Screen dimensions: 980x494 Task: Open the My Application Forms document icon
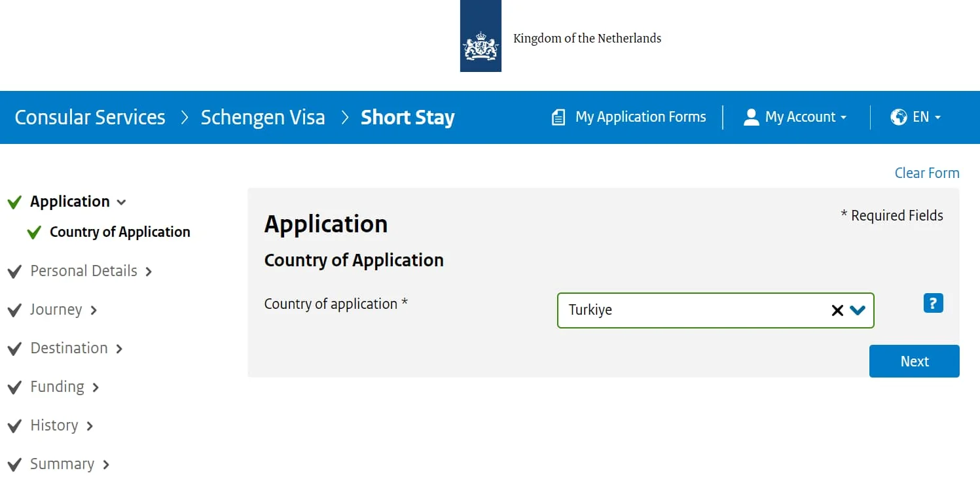558,116
